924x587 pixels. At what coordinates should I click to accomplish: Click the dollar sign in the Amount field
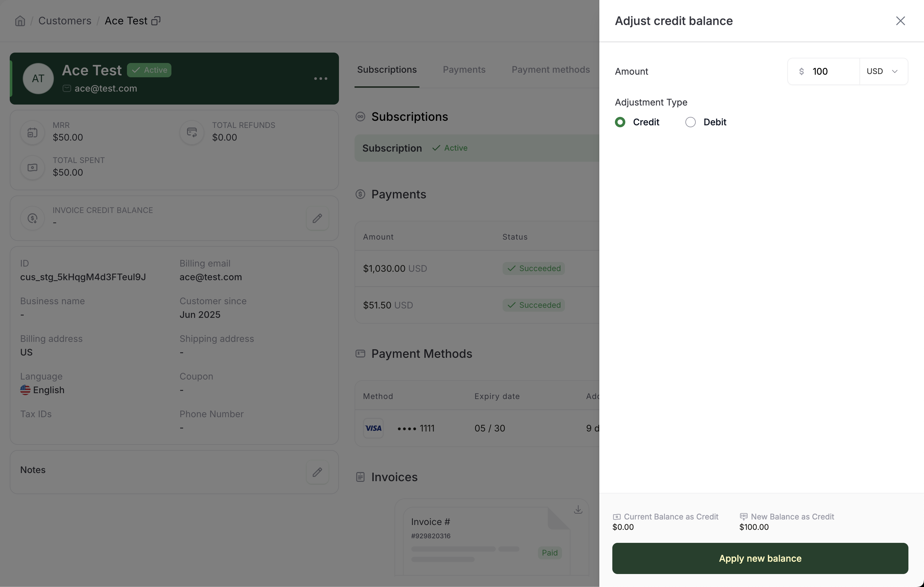point(801,71)
